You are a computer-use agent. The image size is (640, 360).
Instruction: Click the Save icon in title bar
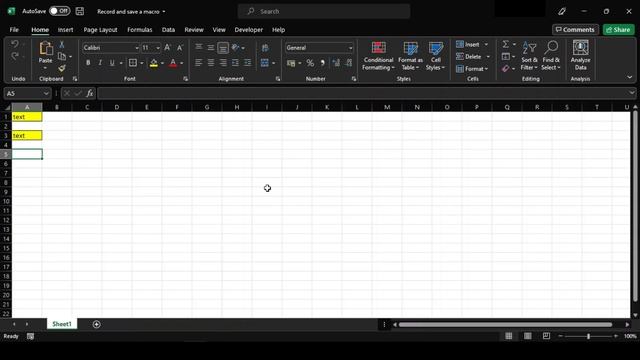coord(80,11)
